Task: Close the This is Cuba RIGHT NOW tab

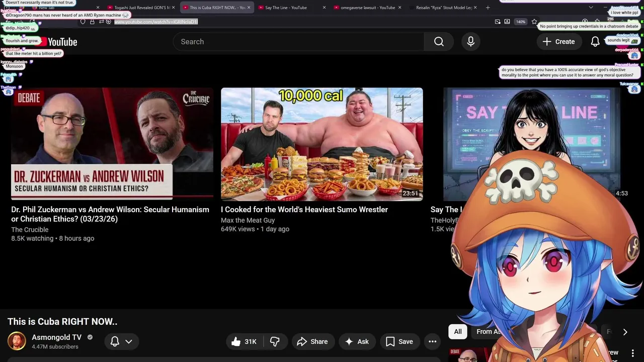Action: (x=249, y=8)
